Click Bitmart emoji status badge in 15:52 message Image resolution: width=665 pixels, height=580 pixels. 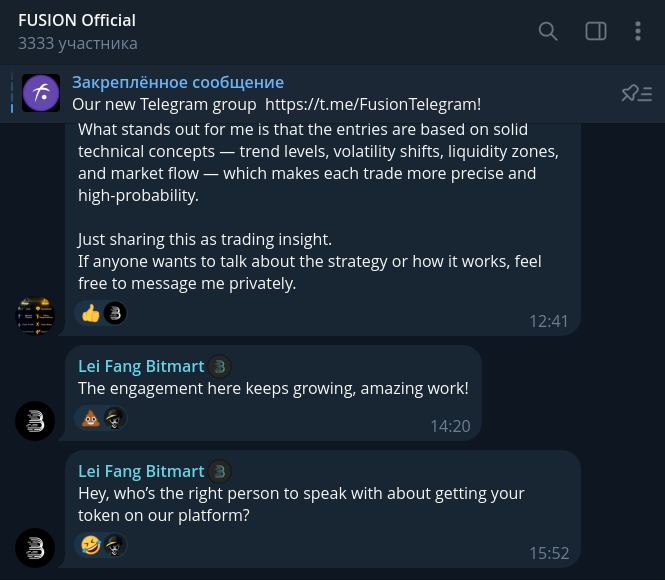tap(220, 471)
